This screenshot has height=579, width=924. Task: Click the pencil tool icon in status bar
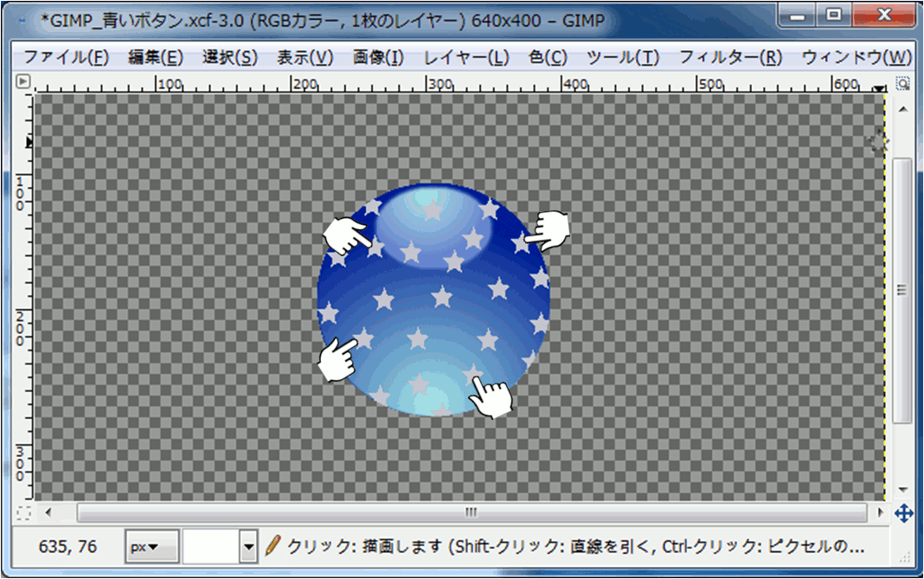(x=273, y=546)
